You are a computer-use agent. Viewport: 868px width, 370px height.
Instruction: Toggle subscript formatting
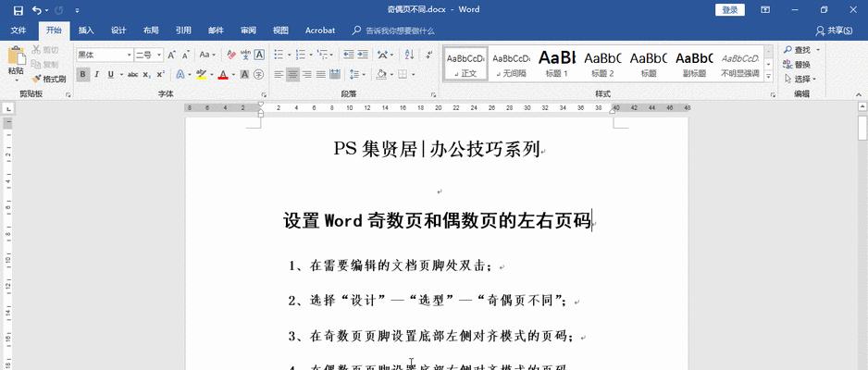[146, 74]
